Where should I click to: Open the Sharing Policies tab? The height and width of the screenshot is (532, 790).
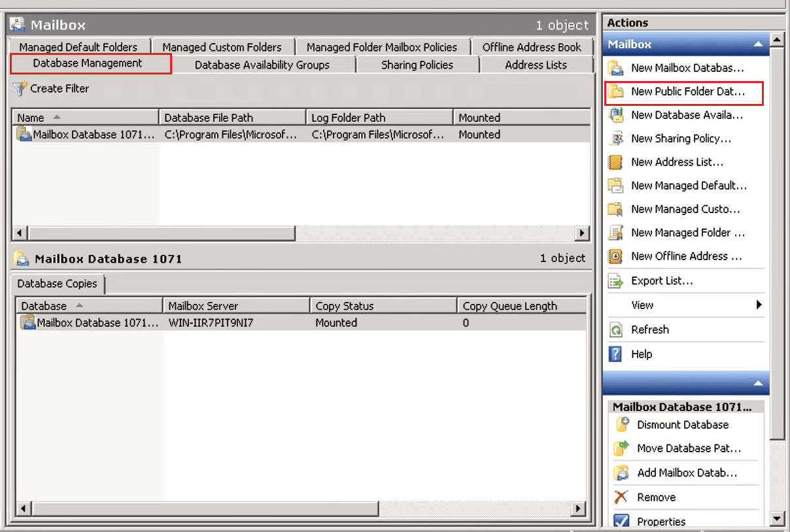click(417, 65)
